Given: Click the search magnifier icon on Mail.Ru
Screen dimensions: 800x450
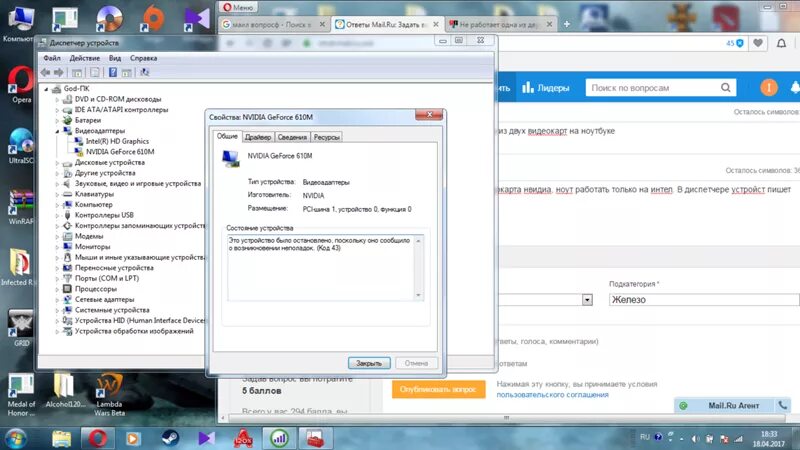Looking at the screenshot, I should [726, 88].
